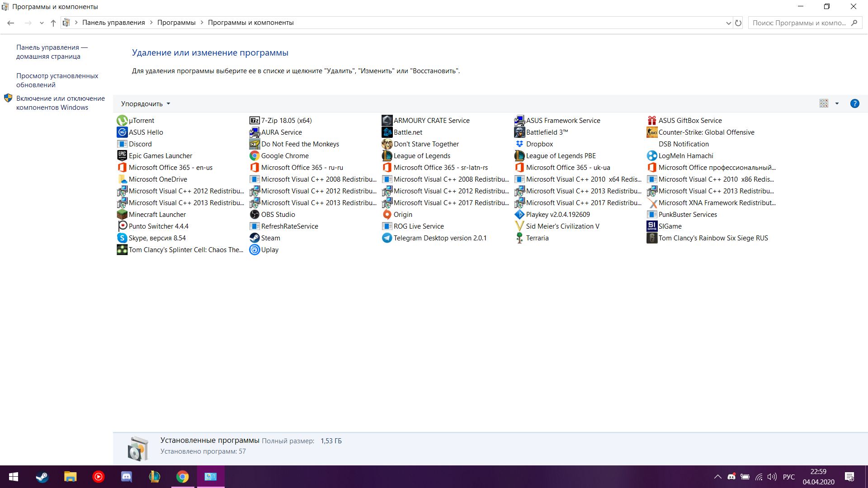Expand chevron after Панель управления breadcrumb
This screenshot has width=868, height=488.
pos(151,23)
